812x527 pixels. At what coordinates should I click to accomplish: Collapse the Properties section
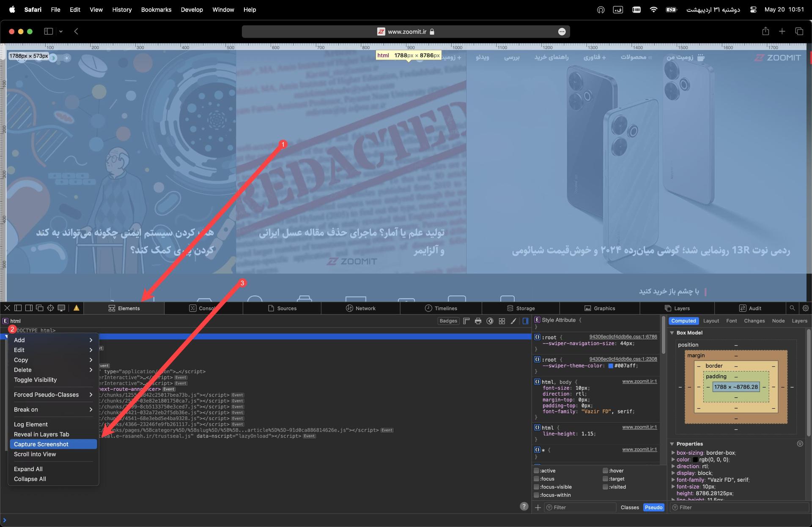click(672, 444)
